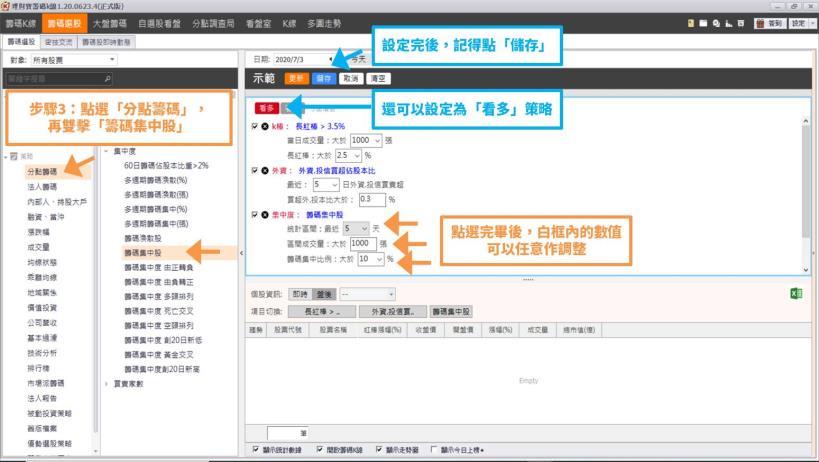This screenshot has height=462, width=819.
Task: Click the yellow note icon in top toolbar
Action: point(691,23)
